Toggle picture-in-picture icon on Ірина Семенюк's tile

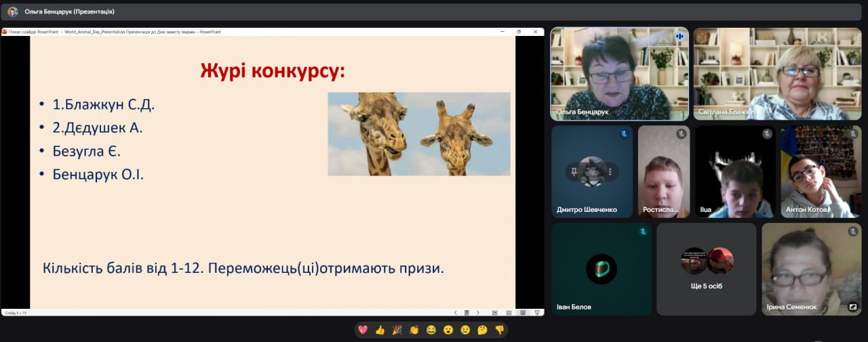click(x=852, y=307)
